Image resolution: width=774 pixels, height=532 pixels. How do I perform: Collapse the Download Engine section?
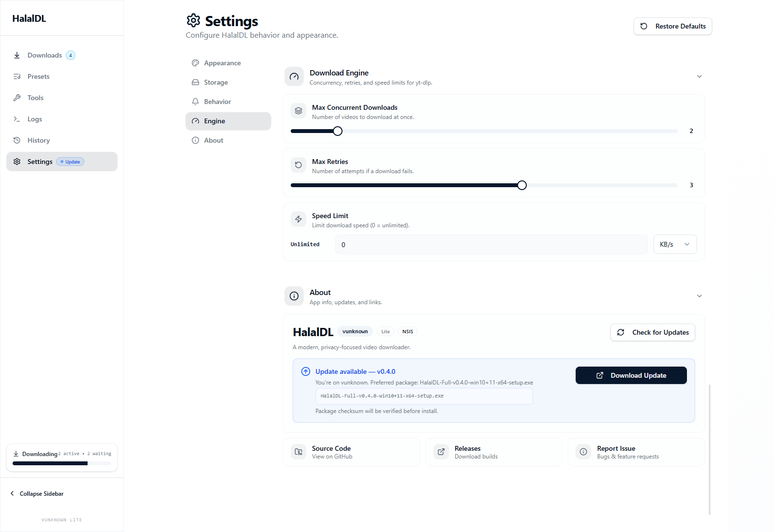(699, 76)
